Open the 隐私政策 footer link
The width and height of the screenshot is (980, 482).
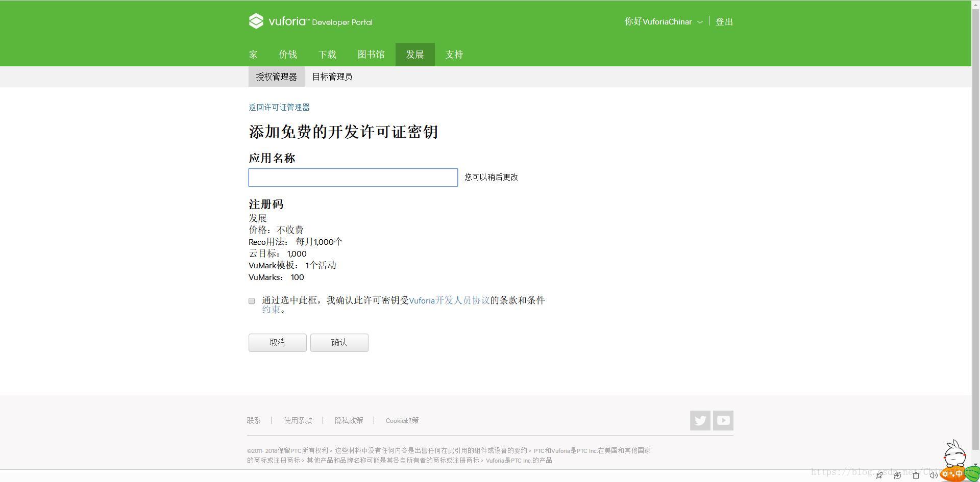pos(349,420)
